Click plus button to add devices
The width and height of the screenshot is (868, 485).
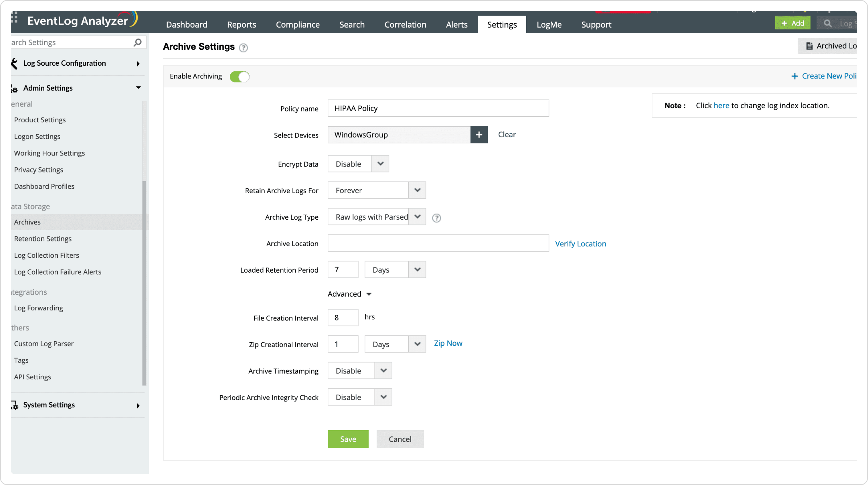pos(479,135)
